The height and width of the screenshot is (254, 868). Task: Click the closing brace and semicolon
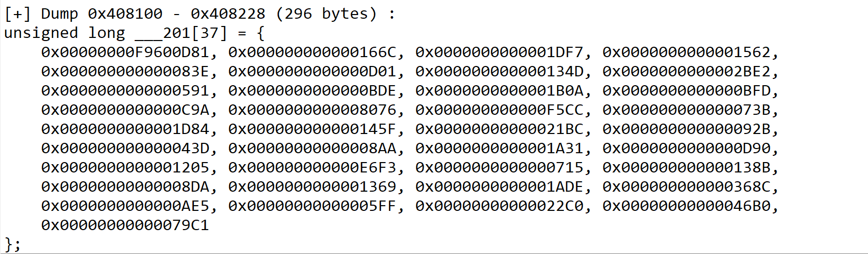coord(12,244)
